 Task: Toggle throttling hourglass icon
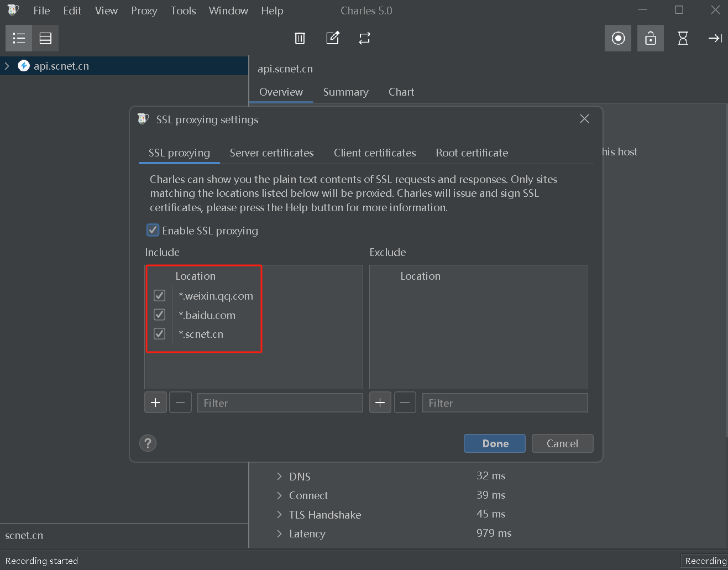coord(683,38)
